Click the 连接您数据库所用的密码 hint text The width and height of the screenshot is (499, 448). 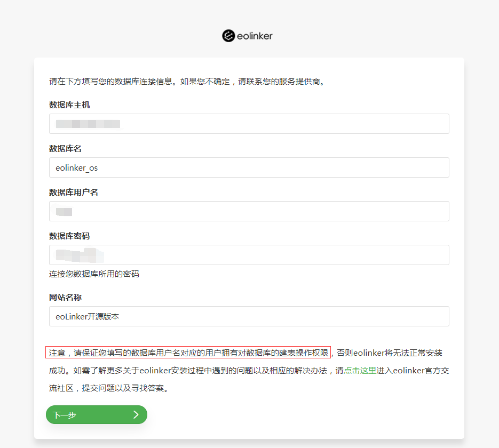[94, 274]
